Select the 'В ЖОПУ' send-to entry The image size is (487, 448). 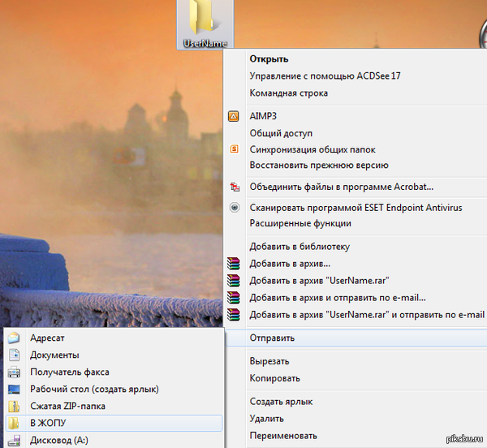pos(114,423)
